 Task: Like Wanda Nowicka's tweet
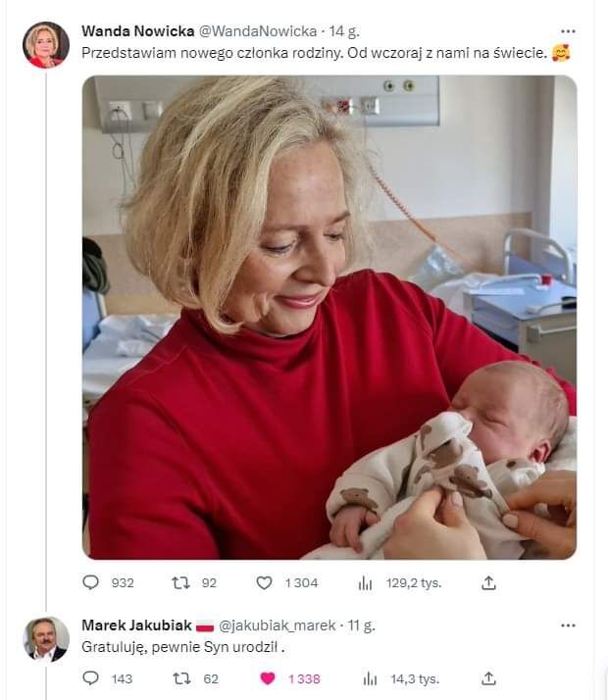pos(264,582)
